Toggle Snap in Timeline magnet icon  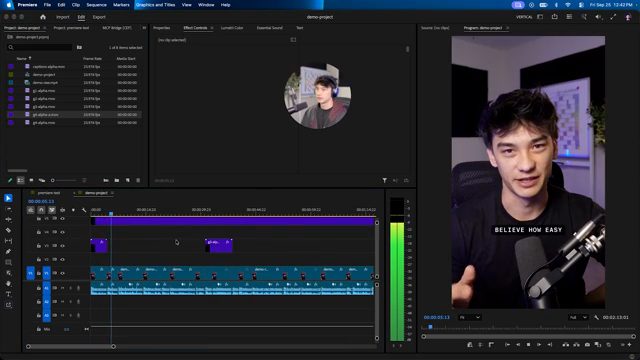click(x=41, y=210)
